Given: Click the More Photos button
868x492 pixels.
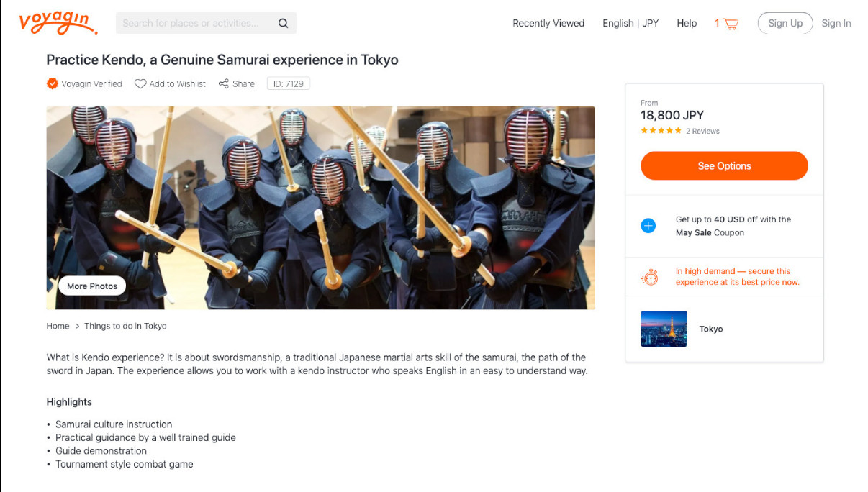Looking at the screenshot, I should 91,286.
